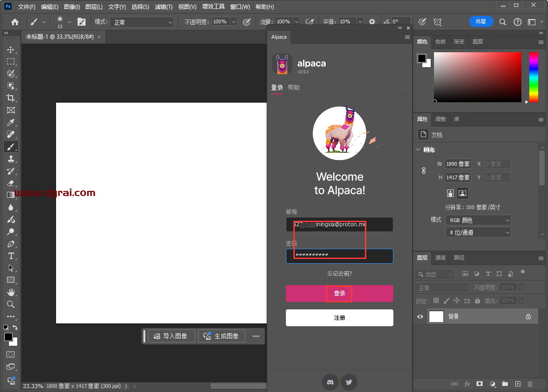Collapse the 画布 section

[x=418, y=150]
